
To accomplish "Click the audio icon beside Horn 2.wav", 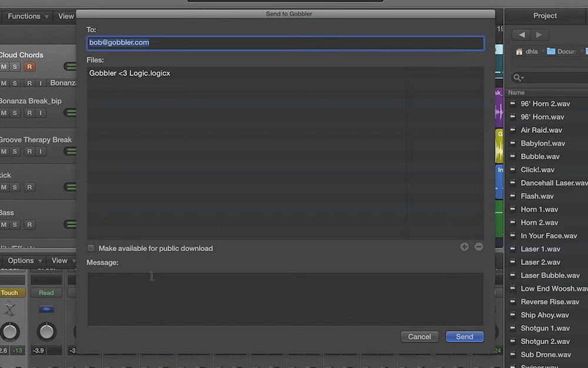I will click(x=513, y=222).
